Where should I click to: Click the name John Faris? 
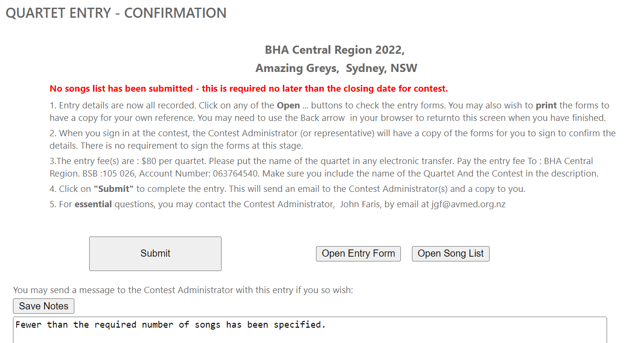(360, 204)
